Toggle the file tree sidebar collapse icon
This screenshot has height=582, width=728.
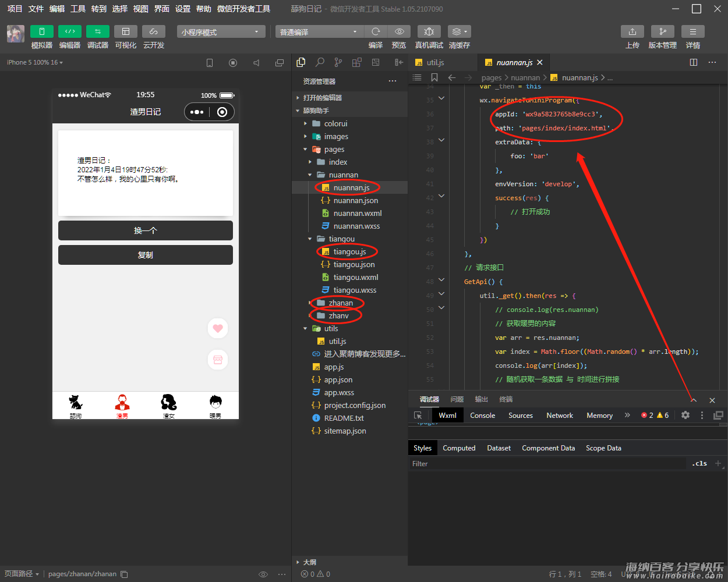click(399, 62)
